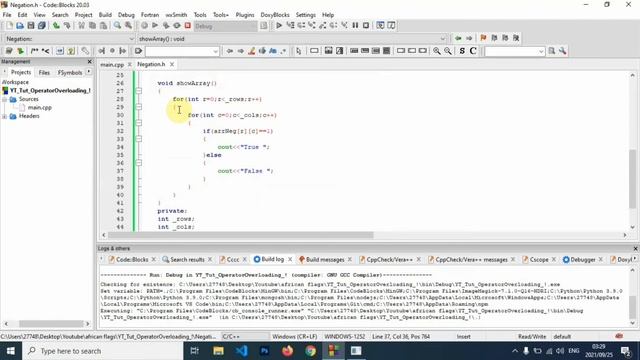This screenshot has width=640, height=360.
Task: Click the Windows Start button
Action: coord(10,351)
